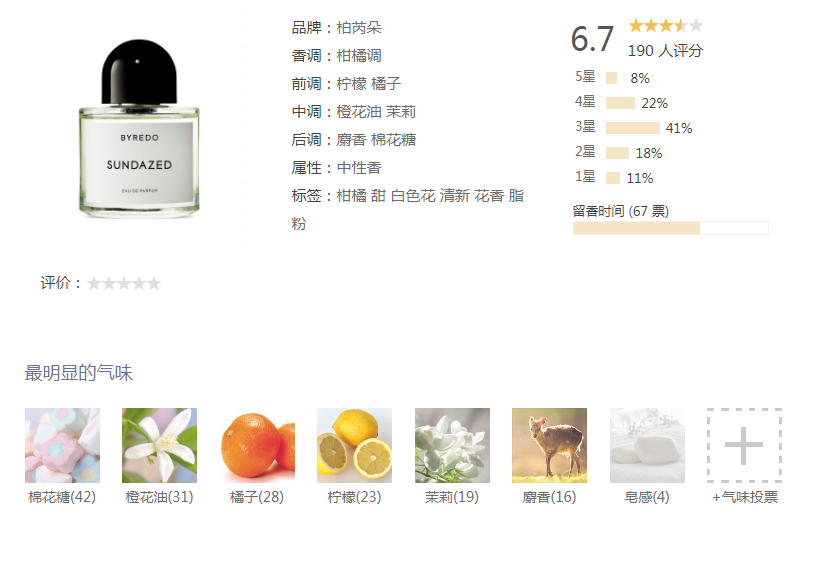Rate five stars in the 评价 row

154,283
